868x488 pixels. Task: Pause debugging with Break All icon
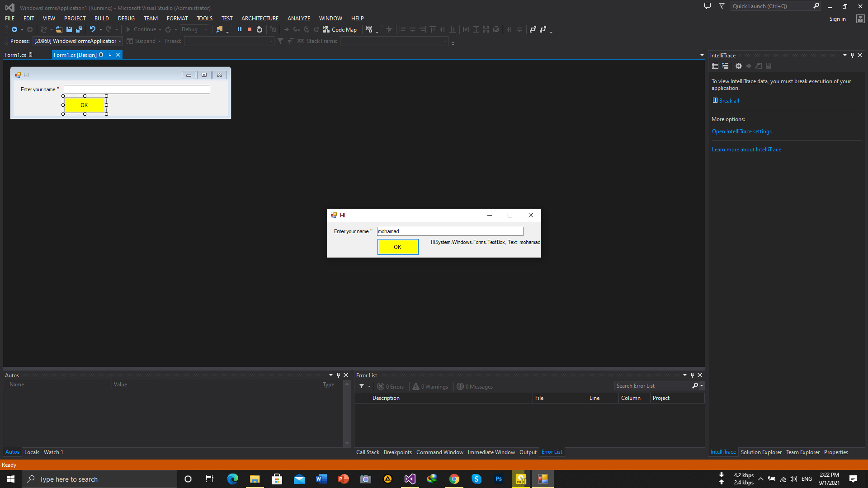[x=240, y=29]
